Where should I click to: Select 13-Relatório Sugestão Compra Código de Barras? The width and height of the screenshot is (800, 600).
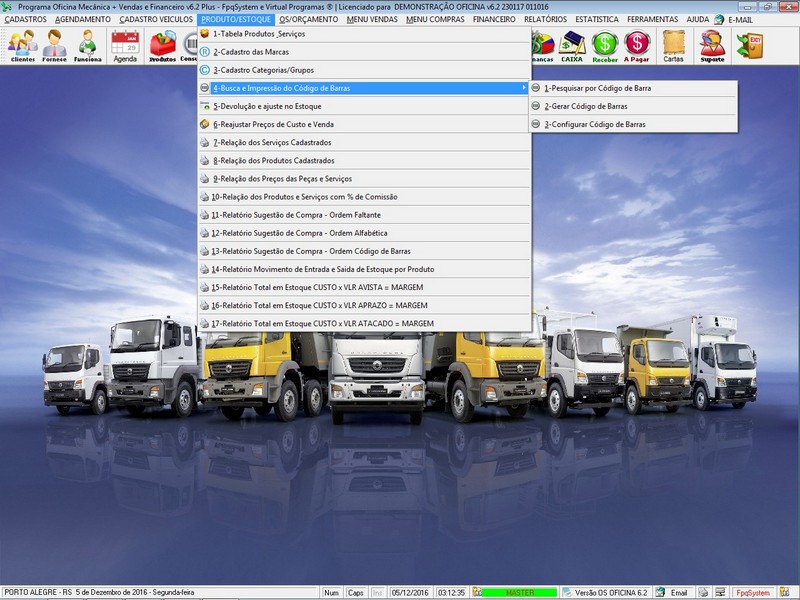(364, 251)
